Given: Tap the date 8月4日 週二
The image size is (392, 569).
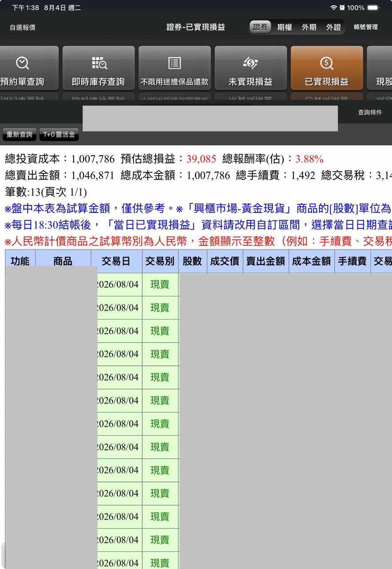Looking at the screenshot, I should [x=62, y=8].
